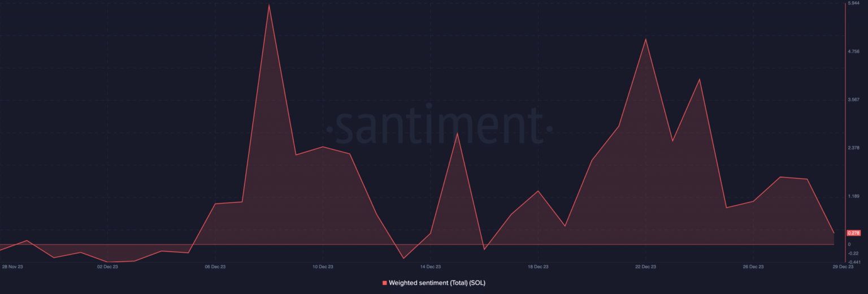The image size is (868, 294).
Task: Click the highest peak on the chart line
Action: [x=269, y=5]
